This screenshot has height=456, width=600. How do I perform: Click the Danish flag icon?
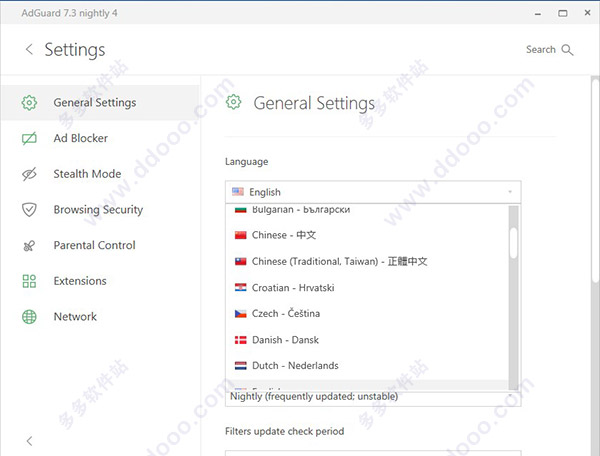coord(240,340)
